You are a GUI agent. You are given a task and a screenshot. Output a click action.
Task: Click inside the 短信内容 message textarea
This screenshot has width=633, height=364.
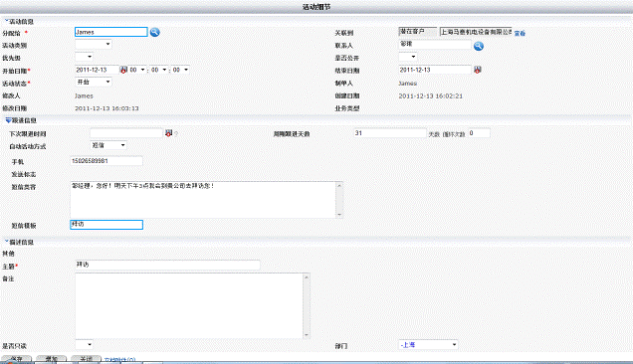pyautogui.click(x=203, y=200)
